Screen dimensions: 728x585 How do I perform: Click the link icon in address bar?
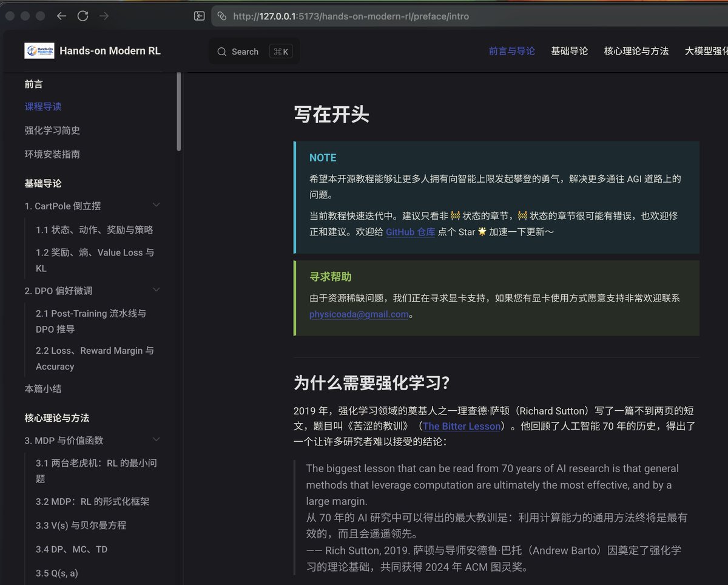click(222, 16)
